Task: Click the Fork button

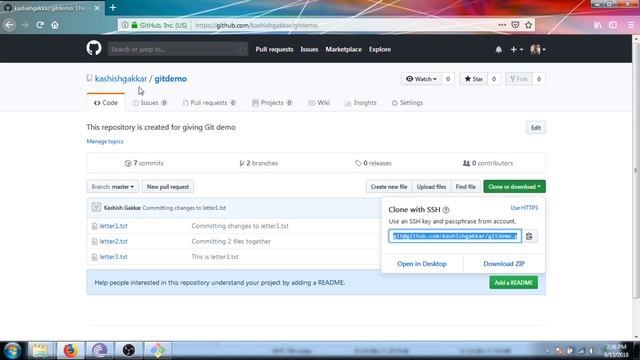Action: (x=519, y=79)
